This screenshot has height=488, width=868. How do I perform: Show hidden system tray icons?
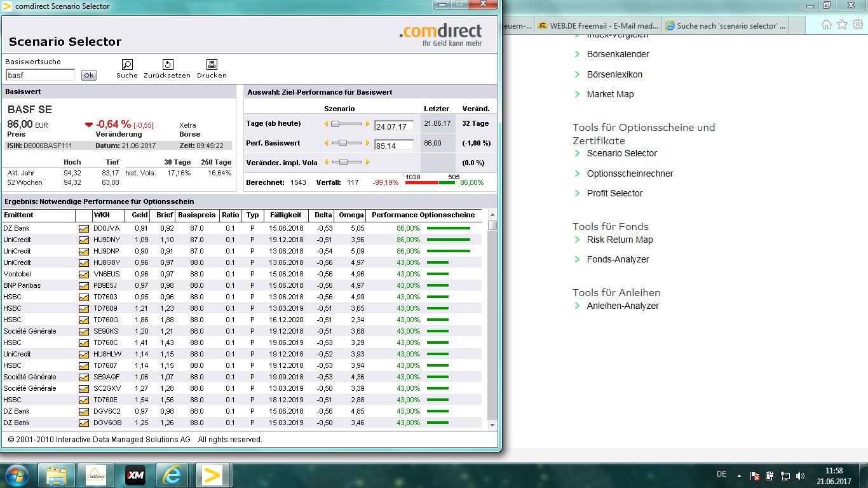point(738,475)
